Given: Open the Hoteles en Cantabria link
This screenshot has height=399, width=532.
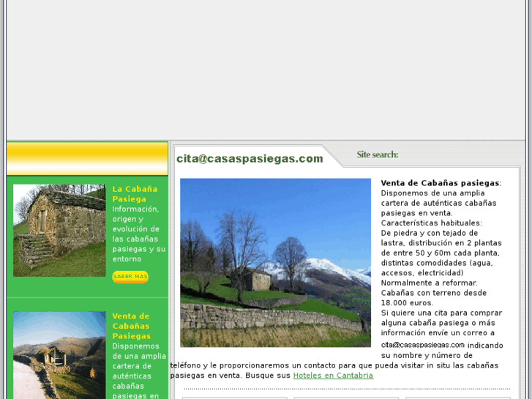Looking at the screenshot, I should (x=333, y=376).
